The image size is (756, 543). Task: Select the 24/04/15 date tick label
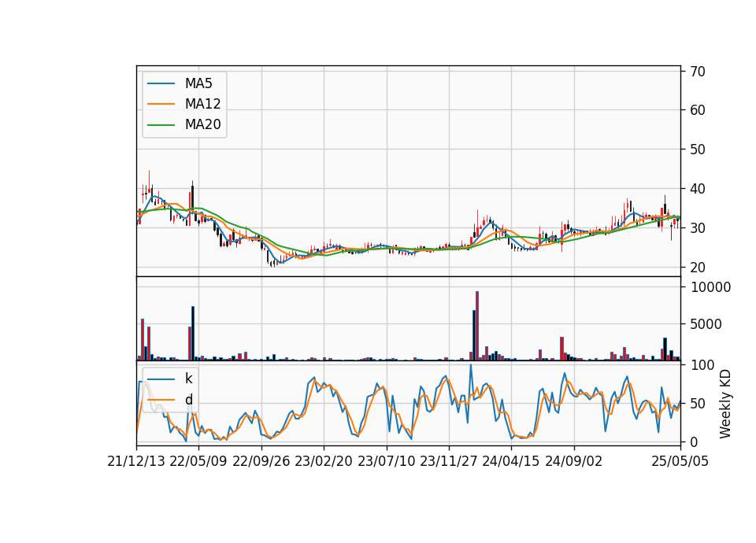point(511,461)
